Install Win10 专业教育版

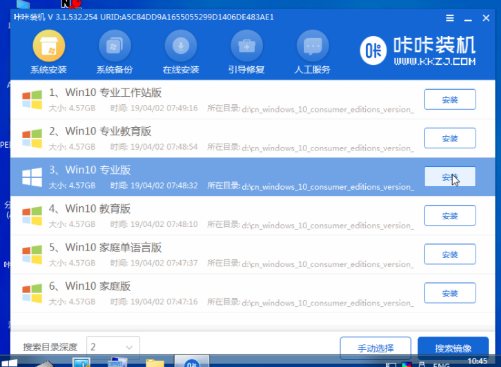450,138
